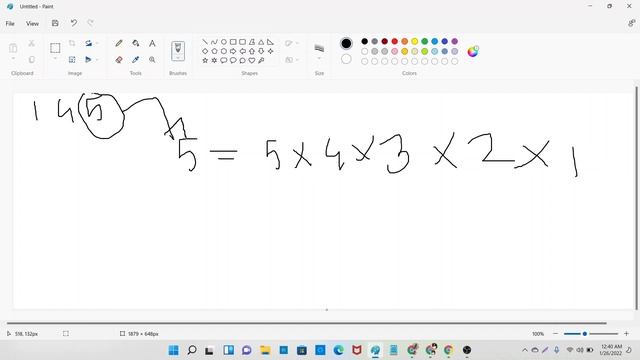This screenshot has height=360, width=640.
Task: Choose the Down arrow shape
Action: pyautogui.click(x=261, y=51)
